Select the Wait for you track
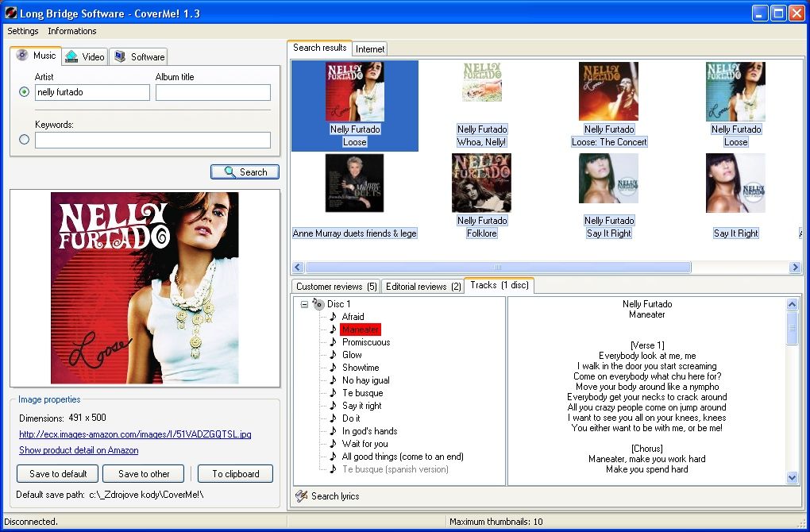This screenshot has width=810, height=532. (x=364, y=444)
